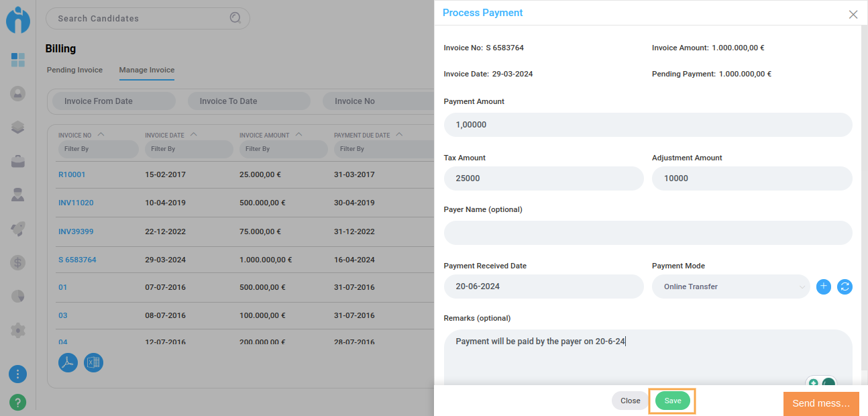Sort by Invoice Amount column arrow
868x416 pixels.
(x=299, y=135)
